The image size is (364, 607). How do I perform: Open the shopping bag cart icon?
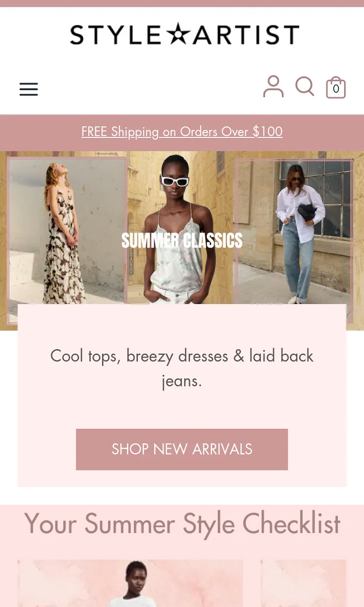[x=336, y=88]
